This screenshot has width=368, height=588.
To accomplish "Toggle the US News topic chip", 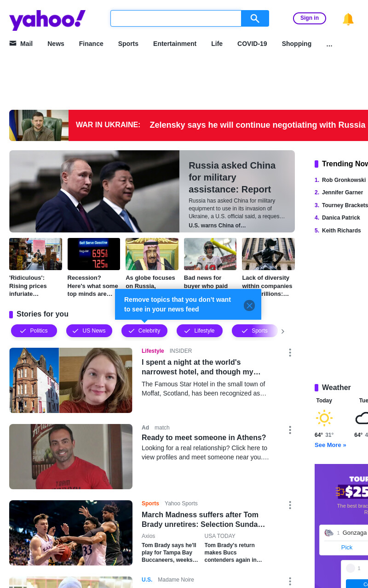I will coord(89,331).
